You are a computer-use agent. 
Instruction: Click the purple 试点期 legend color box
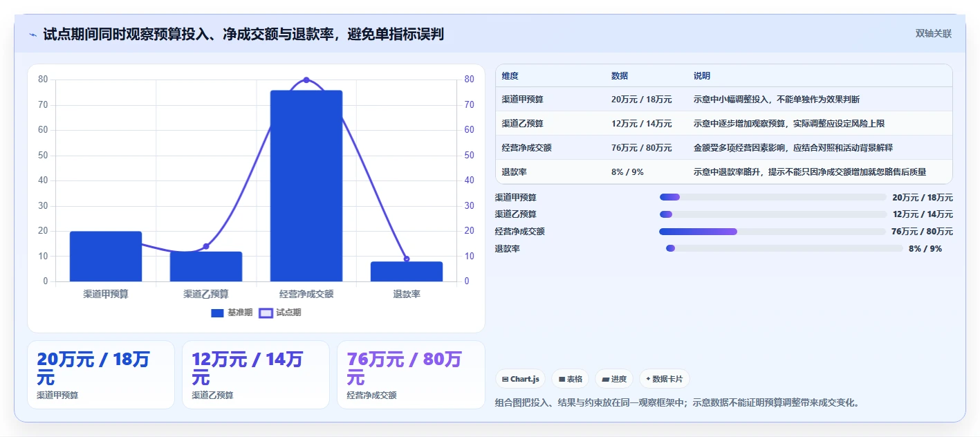pyautogui.click(x=266, y=313)
